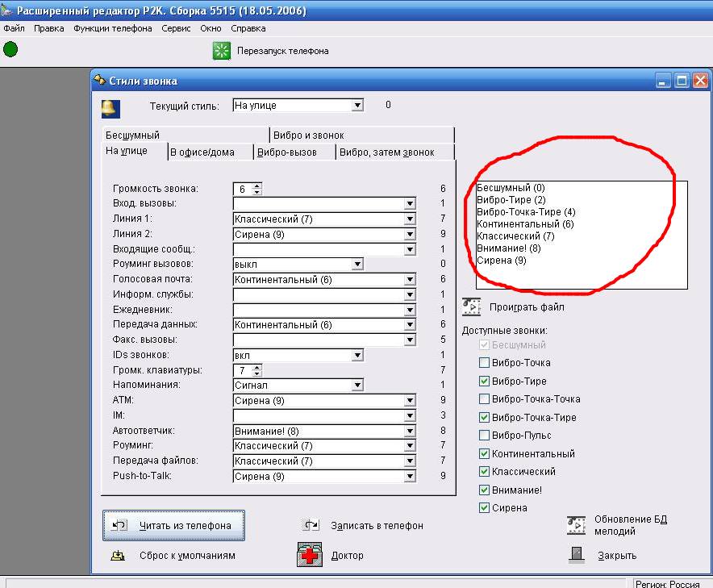The width and height of the screenshot is (713, 588).
Task: Switch to the Вибро и звонок tab
Action: pyautogui.click(x=361, y=135)
